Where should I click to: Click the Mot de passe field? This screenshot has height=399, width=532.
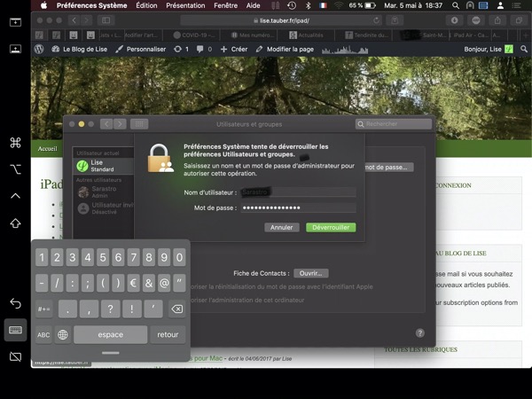click(298, 207)
